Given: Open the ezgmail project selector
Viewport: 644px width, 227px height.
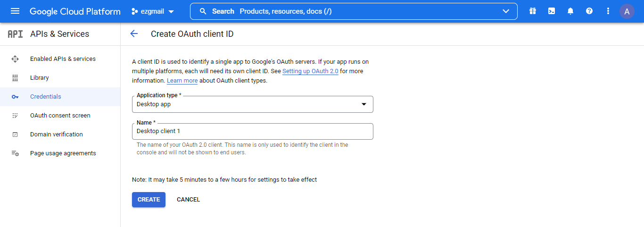Looking at the screenshot, I should point(153,11).
